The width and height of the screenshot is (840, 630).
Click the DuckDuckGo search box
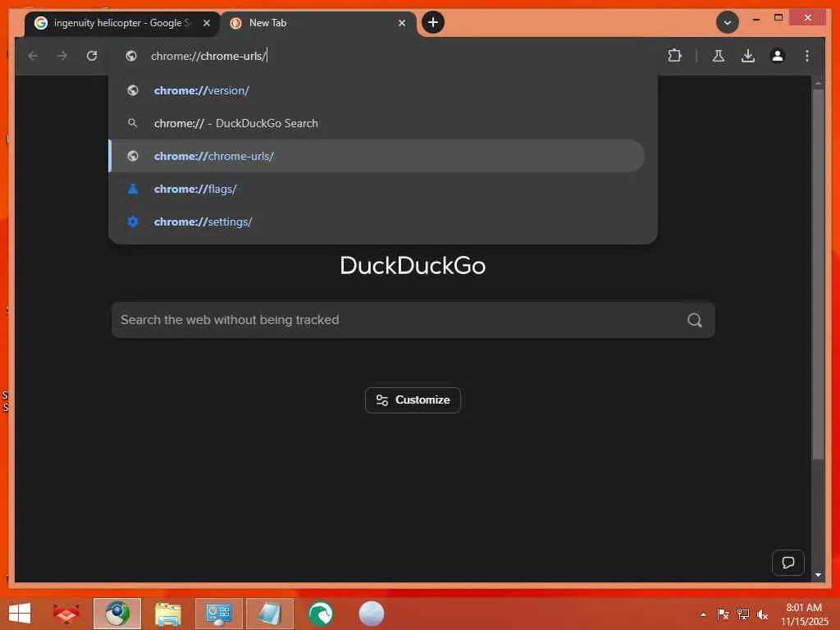pyautogui.click(x=413, y=320)
